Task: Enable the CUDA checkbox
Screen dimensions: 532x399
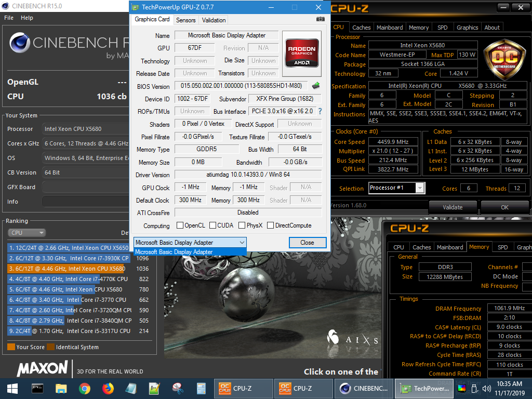Action: click(x=212, y=225)
